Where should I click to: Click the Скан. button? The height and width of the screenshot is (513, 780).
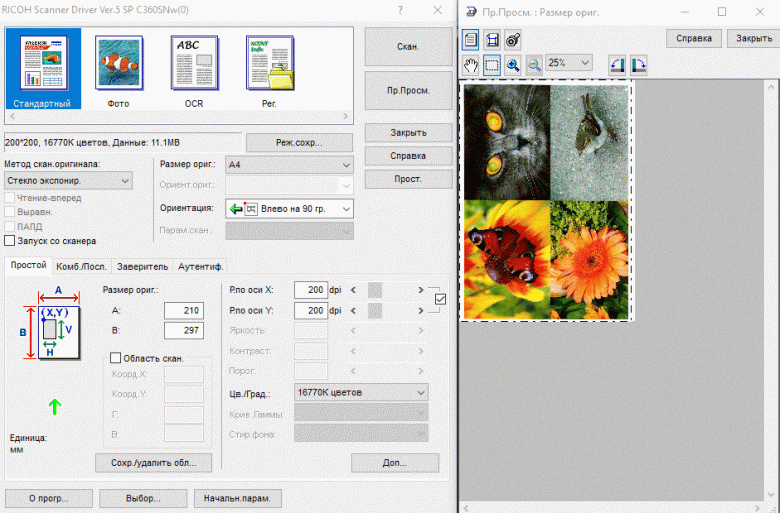click(x=408, y=47)
